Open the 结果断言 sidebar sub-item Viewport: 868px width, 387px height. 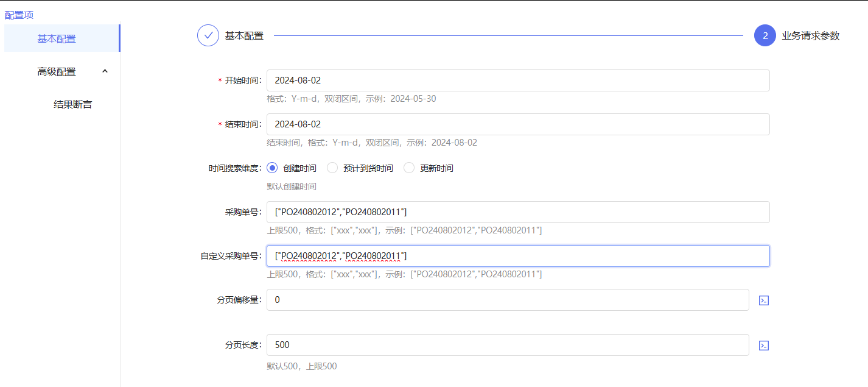pyautogui.click(x=72, y=104)
